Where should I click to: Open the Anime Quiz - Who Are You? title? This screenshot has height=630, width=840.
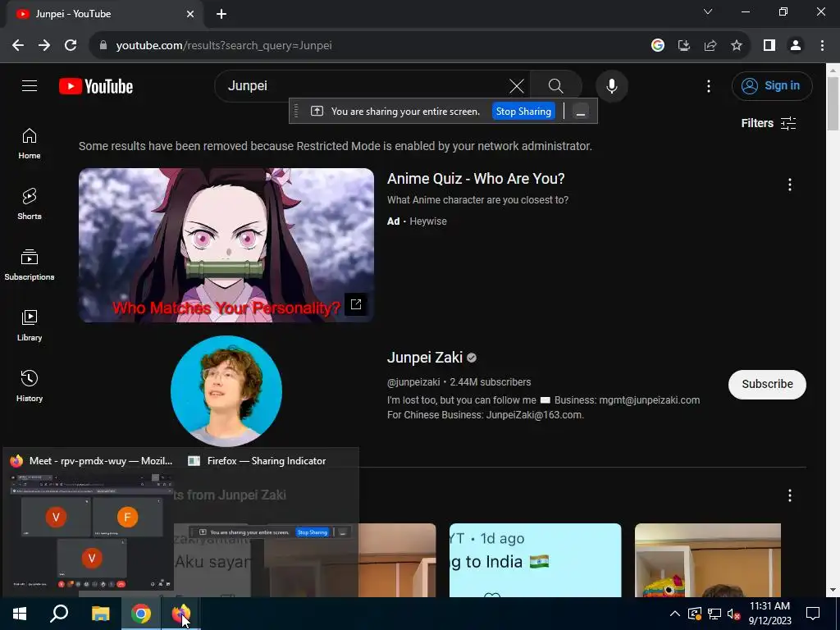[x=476, y=178]
